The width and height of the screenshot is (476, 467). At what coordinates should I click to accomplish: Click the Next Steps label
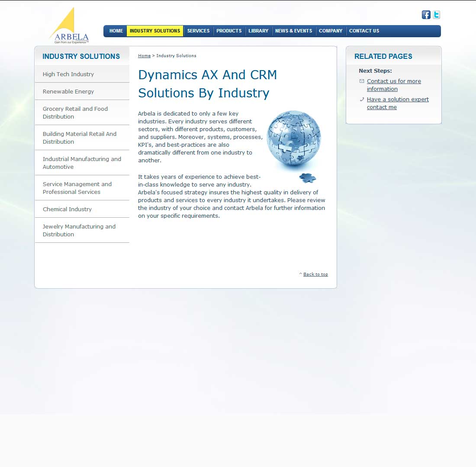tap(375, 71)
